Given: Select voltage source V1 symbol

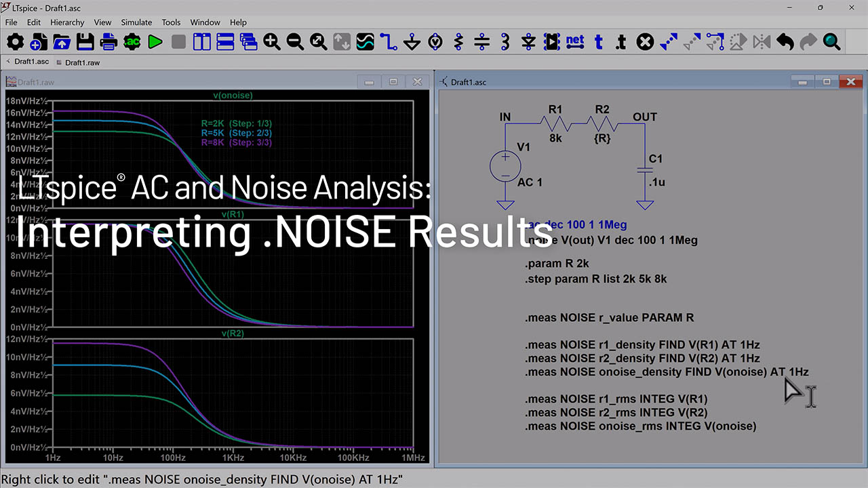Looking at the screenshot, I should pyautogui.click(x=505, y=167).
